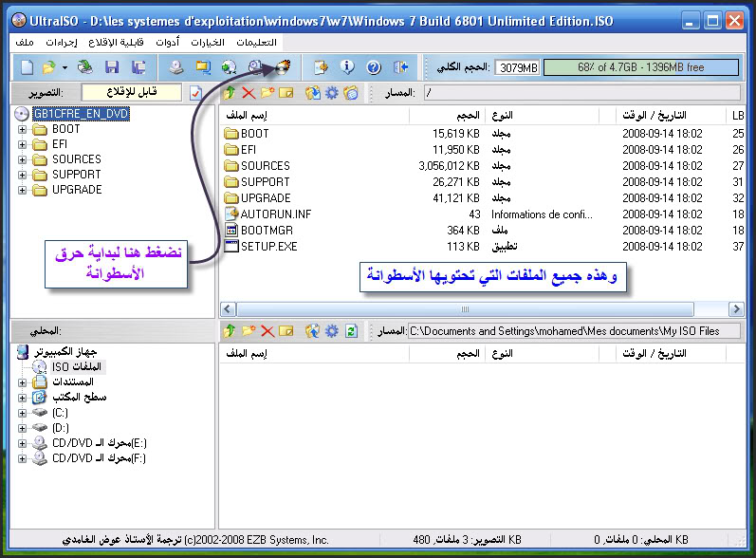The width and height of the screenshot is (756, 558).
Task: Click the Mount to virtual drive icon
Action: (x=255, y=67)
